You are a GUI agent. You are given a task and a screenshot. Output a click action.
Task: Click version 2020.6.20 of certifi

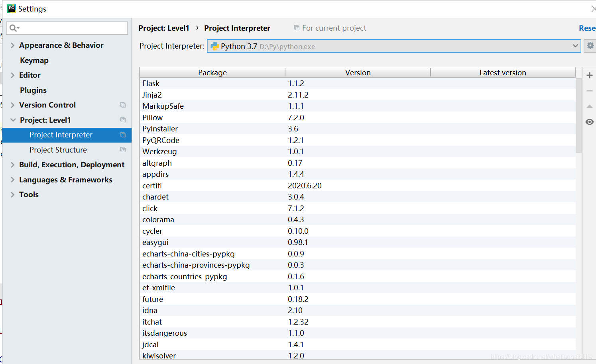pos(305,186)
